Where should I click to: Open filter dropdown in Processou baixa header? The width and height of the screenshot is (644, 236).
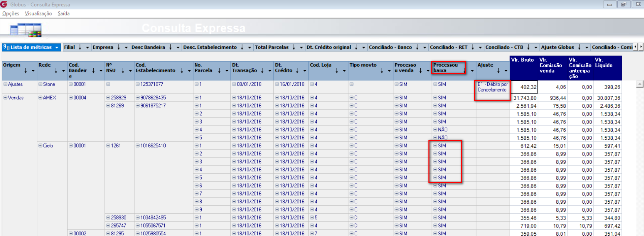tap(472, 71)
